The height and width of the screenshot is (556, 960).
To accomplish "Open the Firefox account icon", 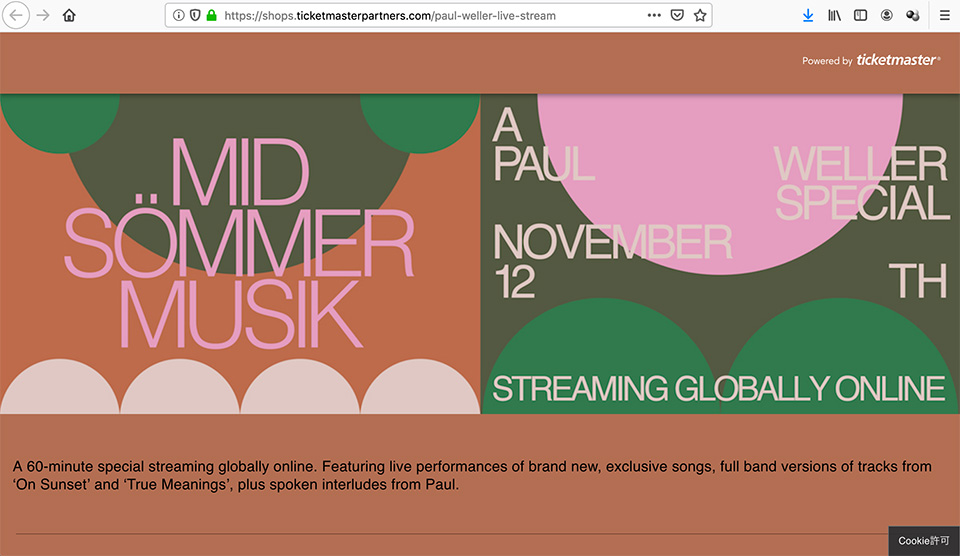I will [887, 15].
